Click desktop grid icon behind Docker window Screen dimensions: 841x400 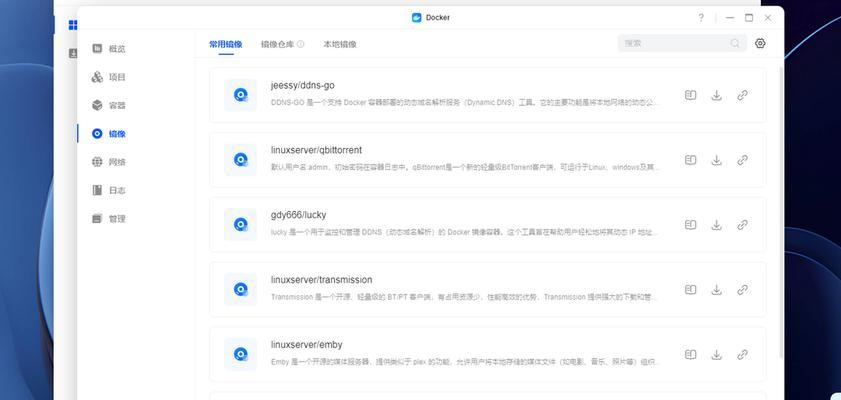point(73,25)
